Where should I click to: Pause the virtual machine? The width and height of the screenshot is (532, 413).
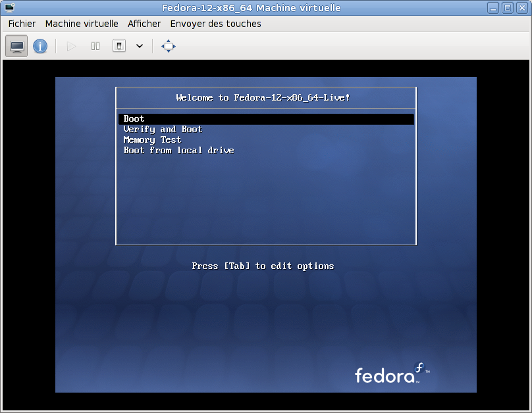pyautogui.click(x=95, y=46)
